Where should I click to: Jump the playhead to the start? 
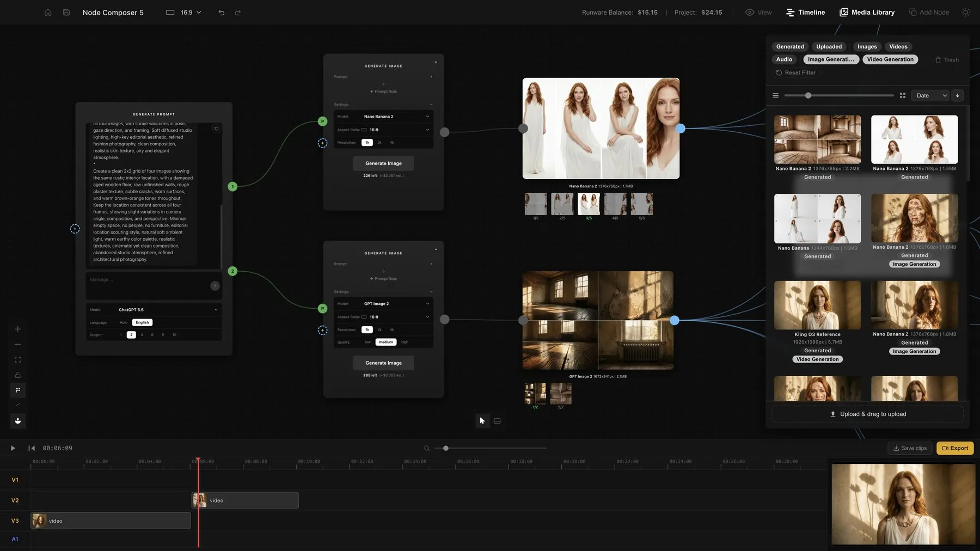pos(32,448)
